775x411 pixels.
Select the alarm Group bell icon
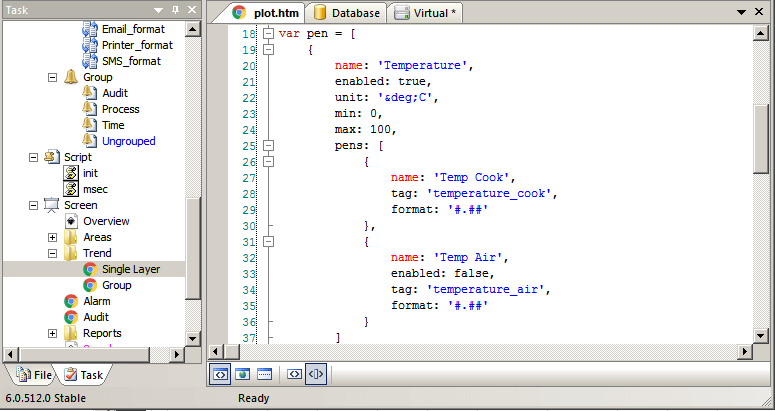(71, 77)
